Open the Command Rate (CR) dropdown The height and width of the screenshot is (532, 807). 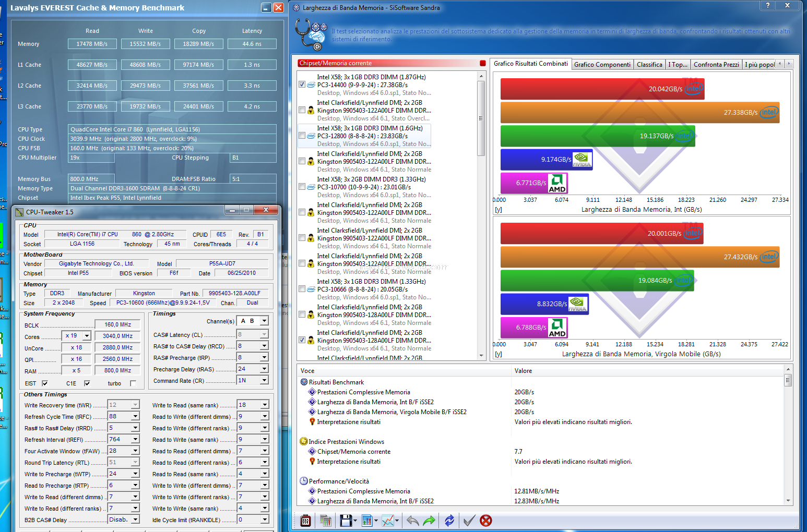265,380
